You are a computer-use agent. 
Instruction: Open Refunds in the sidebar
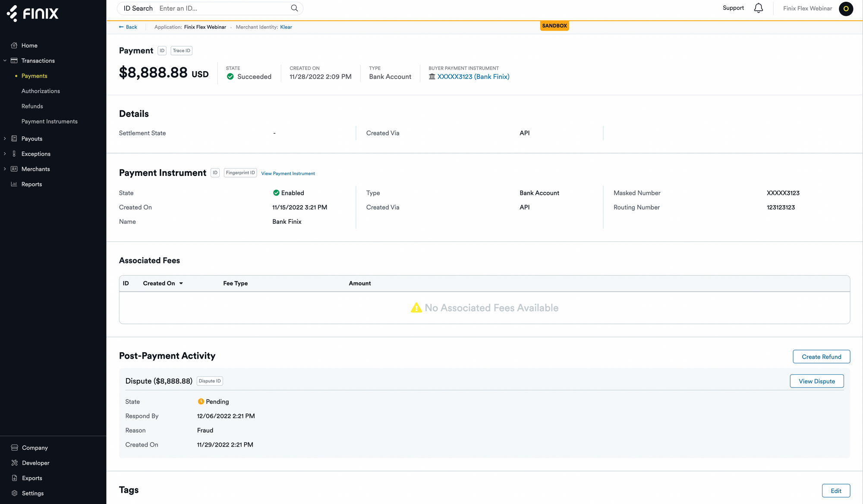point(32,106)
